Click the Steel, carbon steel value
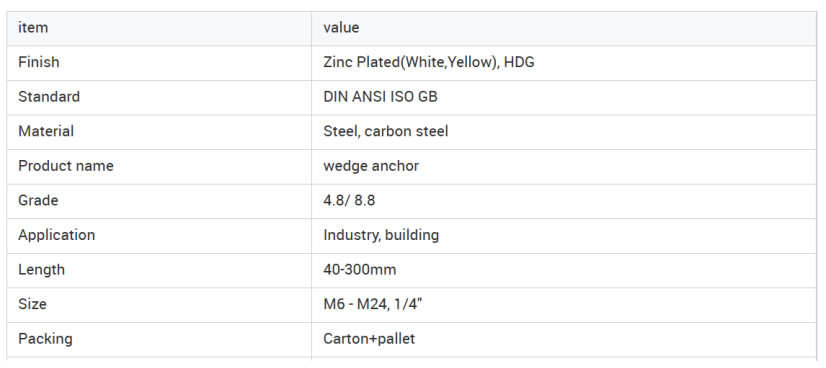Image resolution: width=826 pixels, height=368 pixels. [x=386, y=131]
